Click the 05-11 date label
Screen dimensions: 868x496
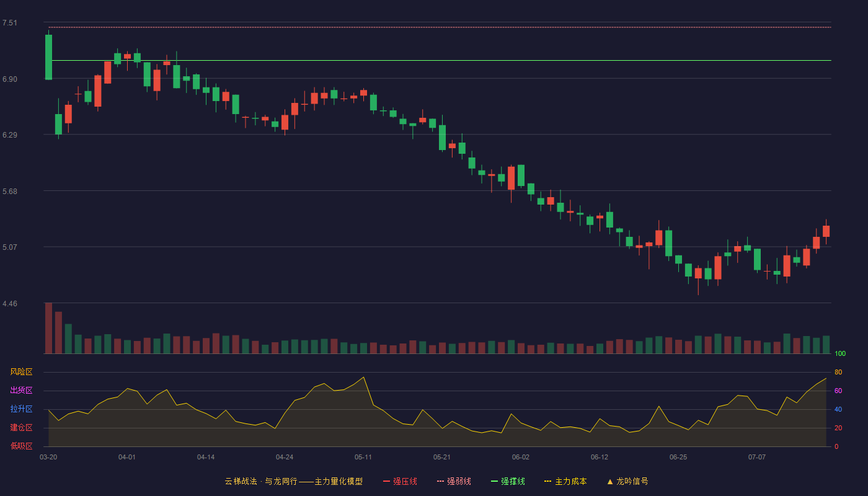[x=363, y=457]
